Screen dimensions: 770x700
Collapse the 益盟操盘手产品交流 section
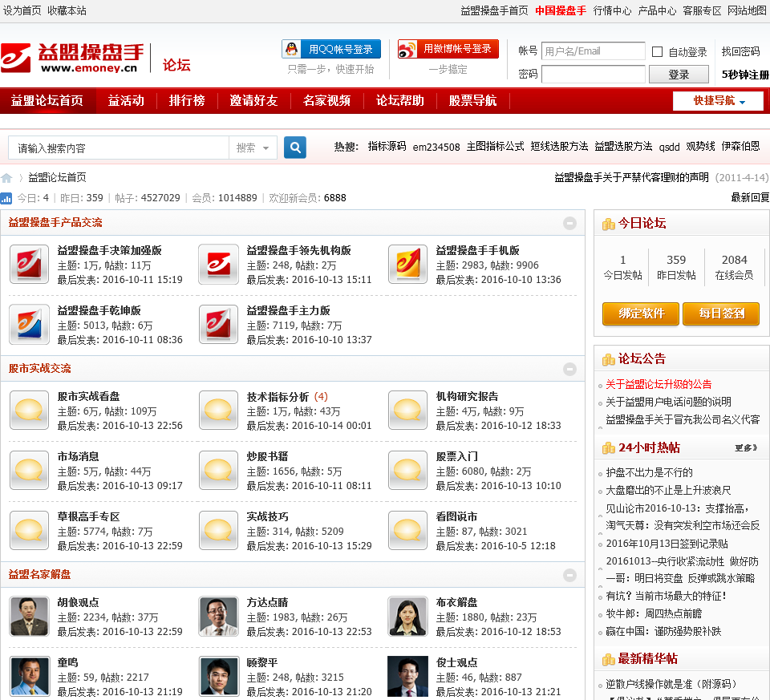(x=569, y=224)
